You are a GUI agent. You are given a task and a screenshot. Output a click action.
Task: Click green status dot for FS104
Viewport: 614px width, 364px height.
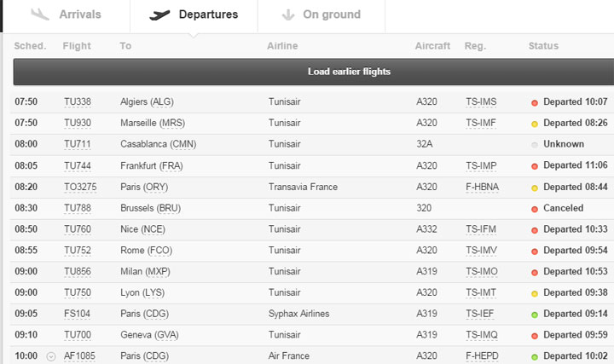coord(535,315)
